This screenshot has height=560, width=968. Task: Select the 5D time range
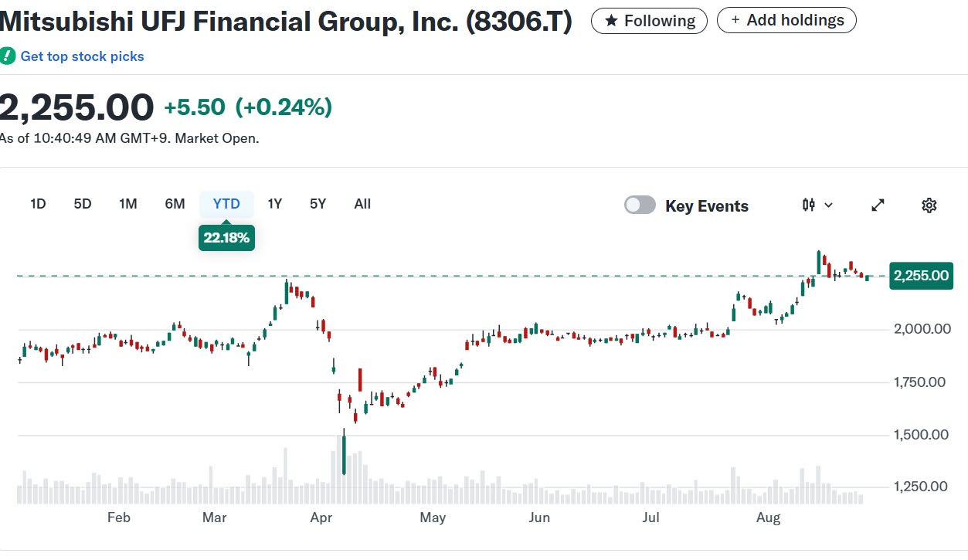point(83,204)
